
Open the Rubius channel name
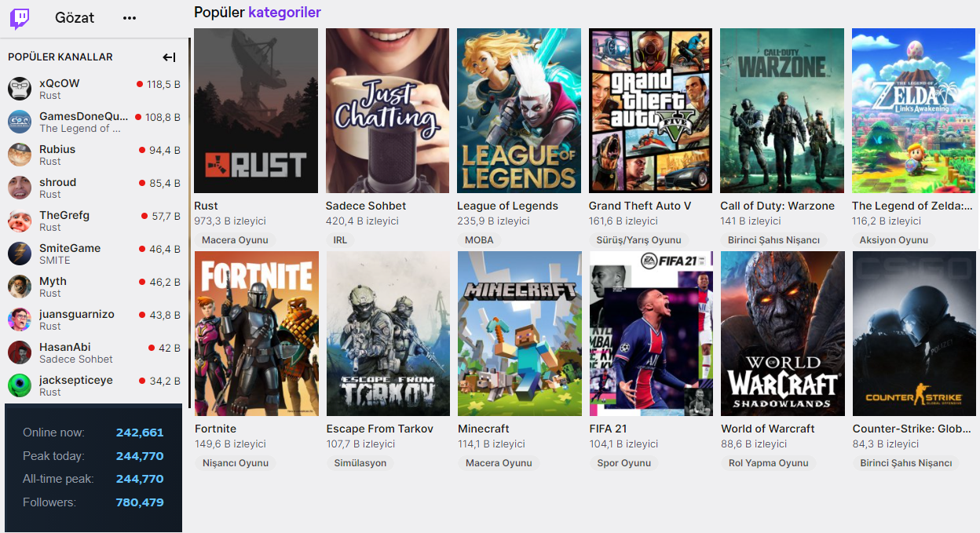57,149
